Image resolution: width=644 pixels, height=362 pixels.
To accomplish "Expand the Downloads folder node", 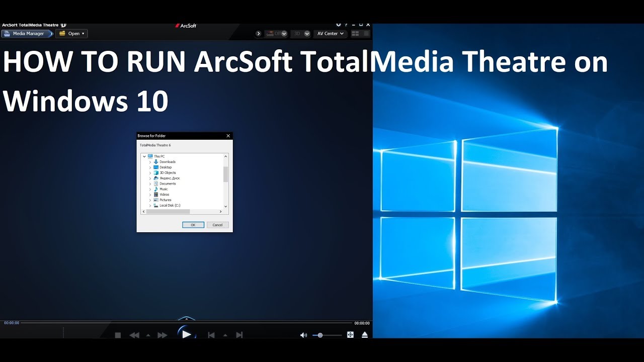I will pos(150,162).
